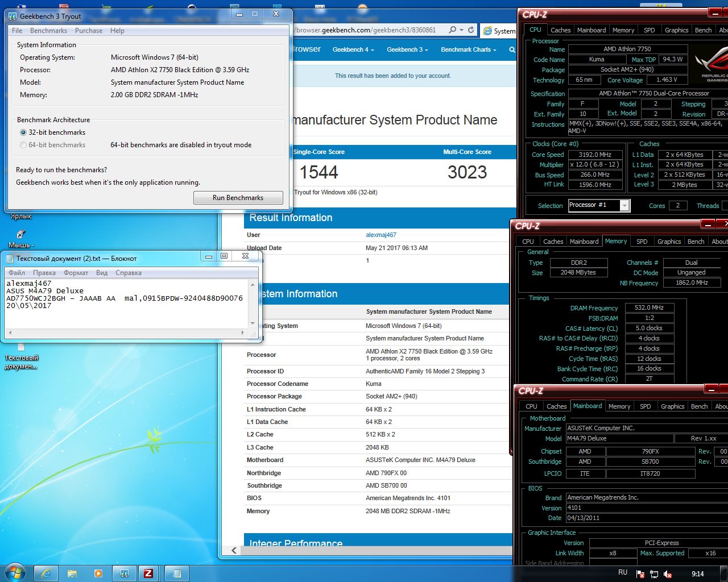Open the alexmaj467 user profile link

(381, 235)
